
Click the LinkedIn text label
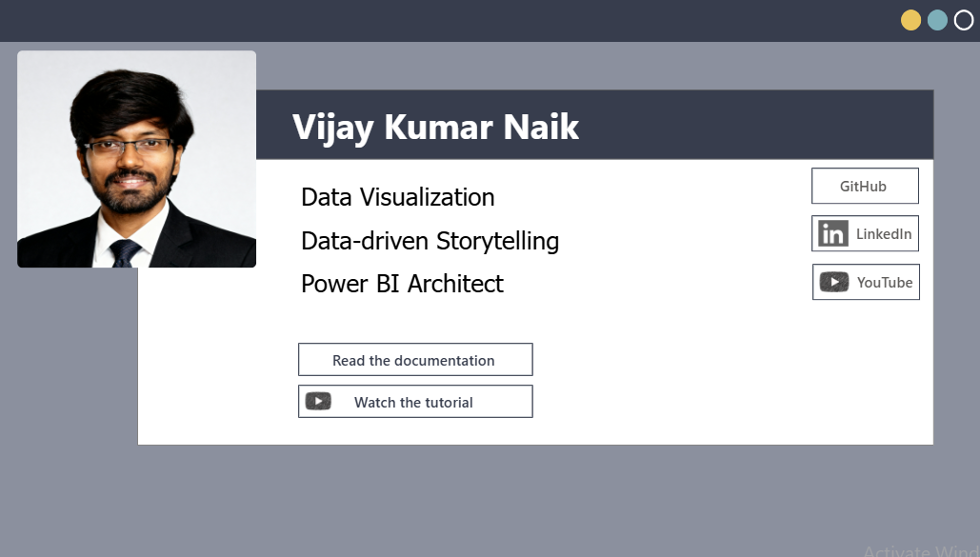click(x=884, y=234)
